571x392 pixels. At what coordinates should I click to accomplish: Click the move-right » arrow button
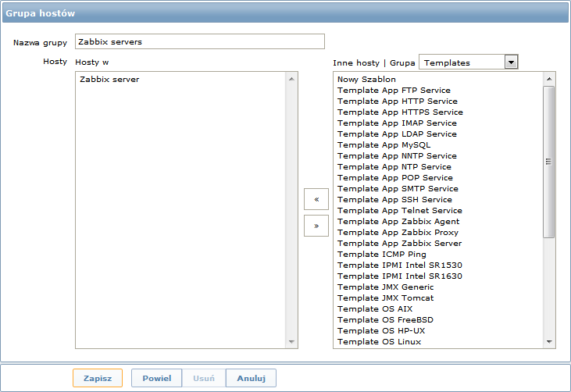click(x=316, y=226)
